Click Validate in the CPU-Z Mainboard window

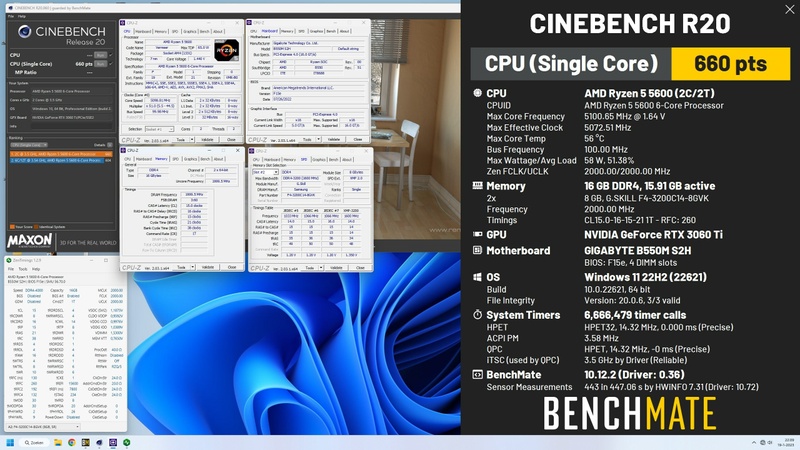(334, 139)
